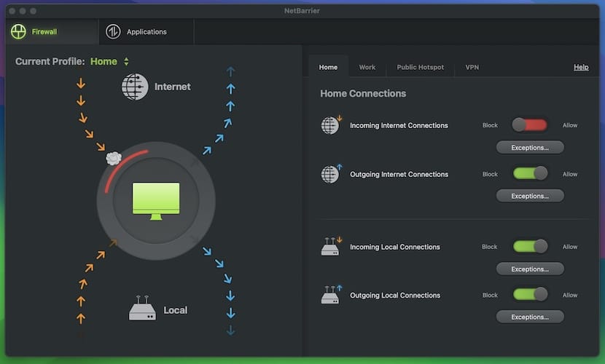Disable the Incoming Local Connections switch
Image resolution: width=605 pixels, height=364 pixels.
click(529, 247)
